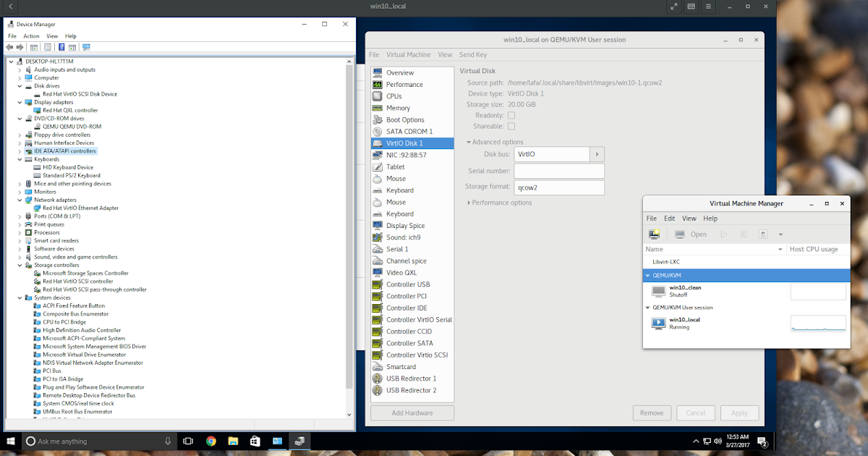
Task: Toggle the Readonly checkbox
Action: point(511,115)
